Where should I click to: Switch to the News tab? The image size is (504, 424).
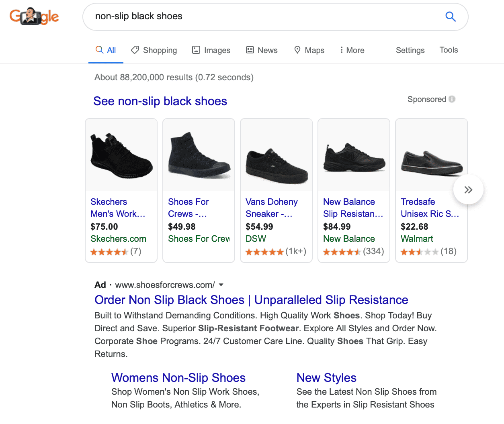pos(262,50)
